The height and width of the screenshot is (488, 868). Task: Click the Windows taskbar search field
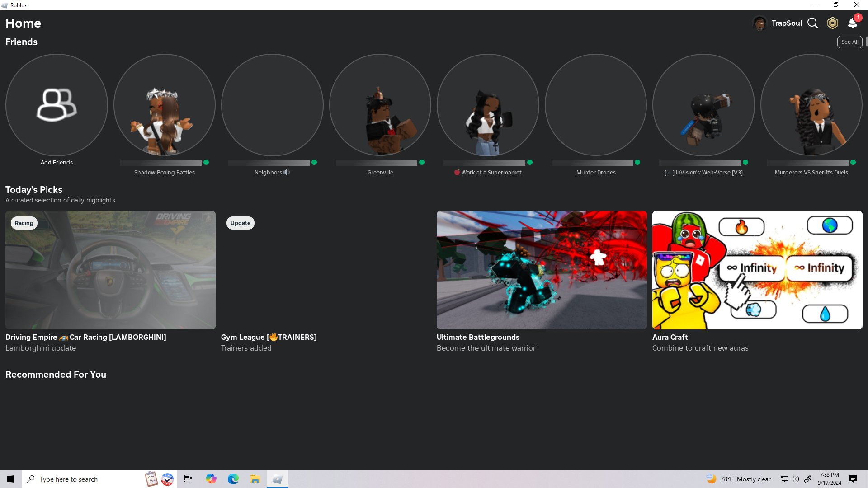coord(86,479)
